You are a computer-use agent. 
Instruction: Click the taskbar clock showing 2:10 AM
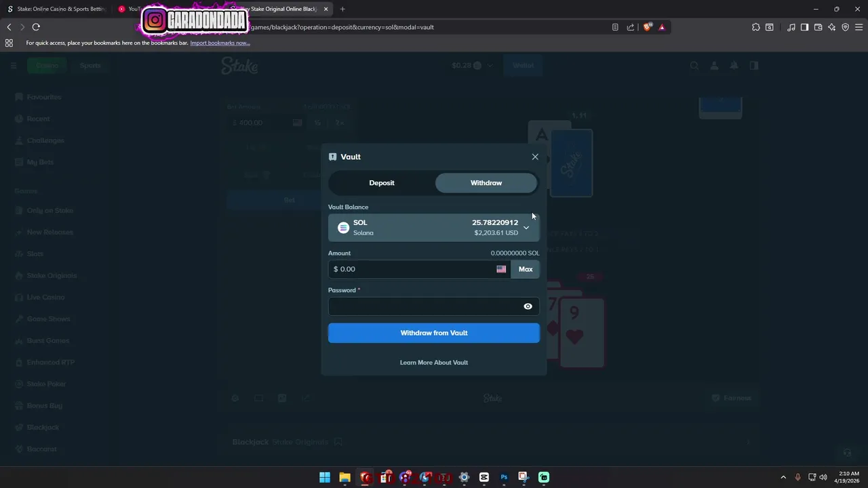point(848,477)
